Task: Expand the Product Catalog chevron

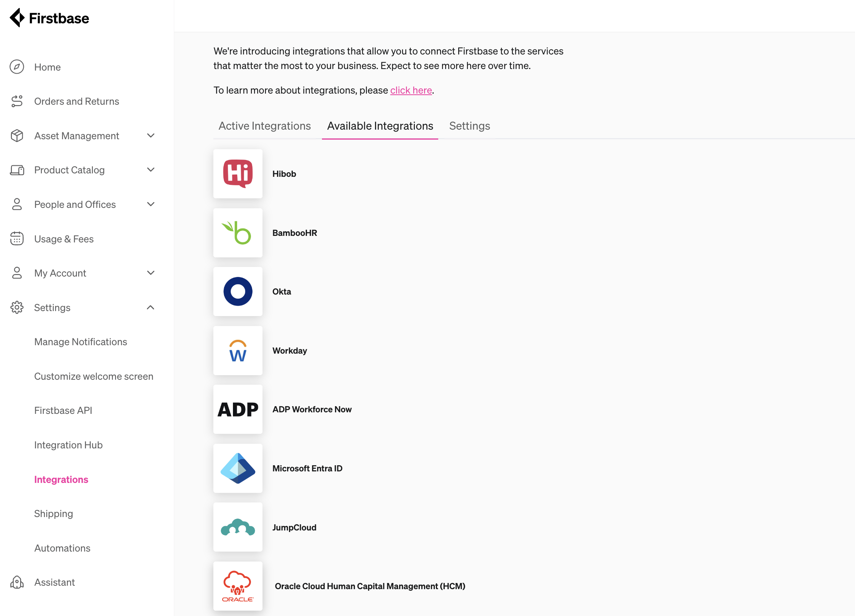Action: [151, 170]
